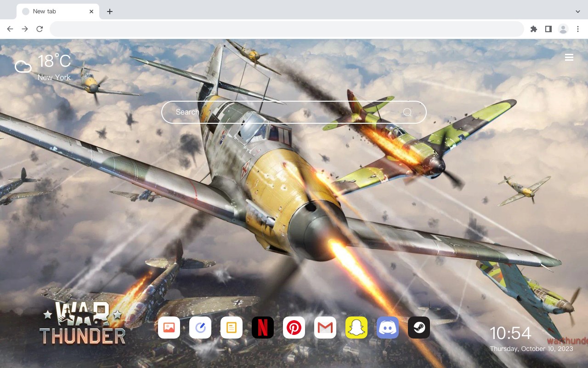Open a new tab with plus button
Screen dimensions: 588x368
pyautogui.click(x=109, y=11)
